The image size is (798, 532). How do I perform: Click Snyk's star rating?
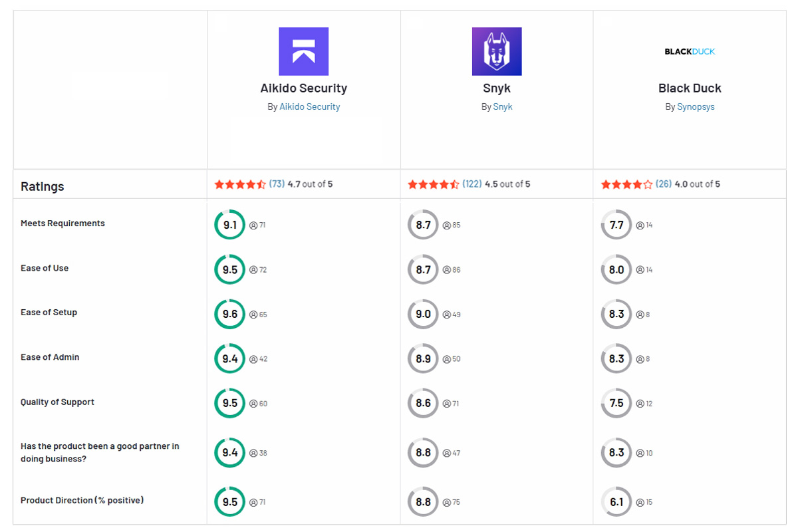click(434, 184)
